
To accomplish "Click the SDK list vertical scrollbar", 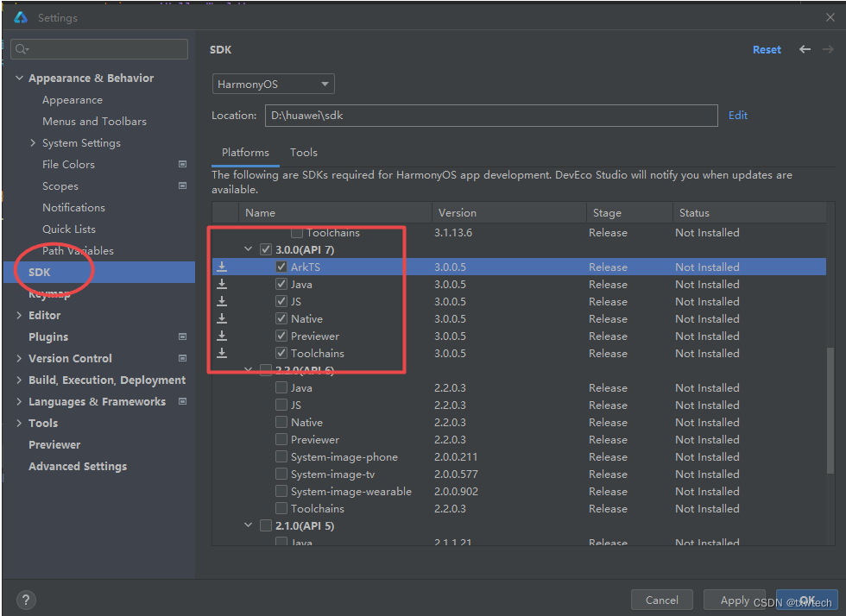I will click(830, 410).
